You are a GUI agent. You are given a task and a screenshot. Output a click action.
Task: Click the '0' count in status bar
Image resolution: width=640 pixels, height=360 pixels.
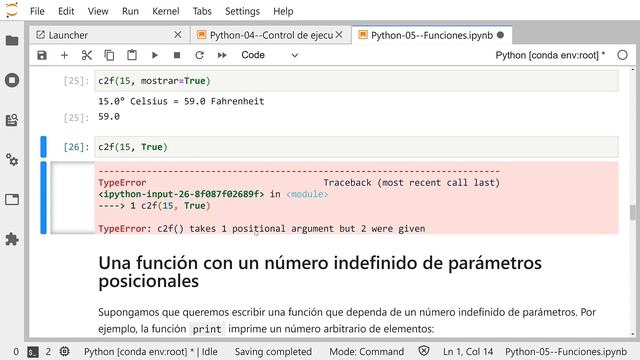pyautogui.click(x=16, y=352)
